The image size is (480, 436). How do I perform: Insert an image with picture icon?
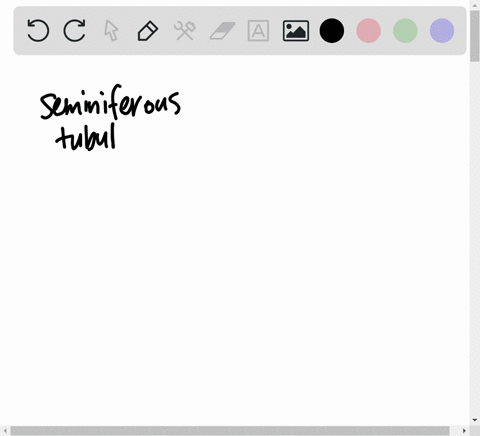pos(296,31)
